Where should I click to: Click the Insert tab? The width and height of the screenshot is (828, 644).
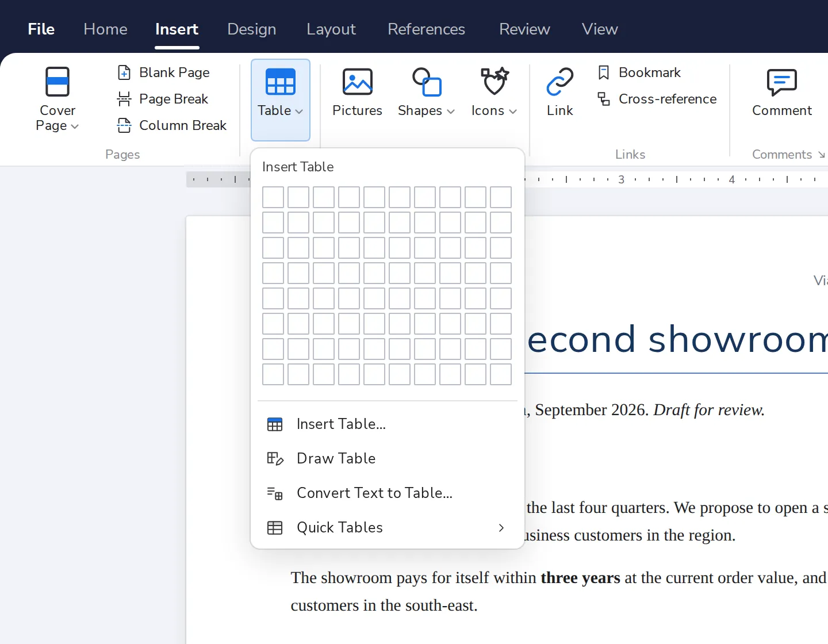177,29
